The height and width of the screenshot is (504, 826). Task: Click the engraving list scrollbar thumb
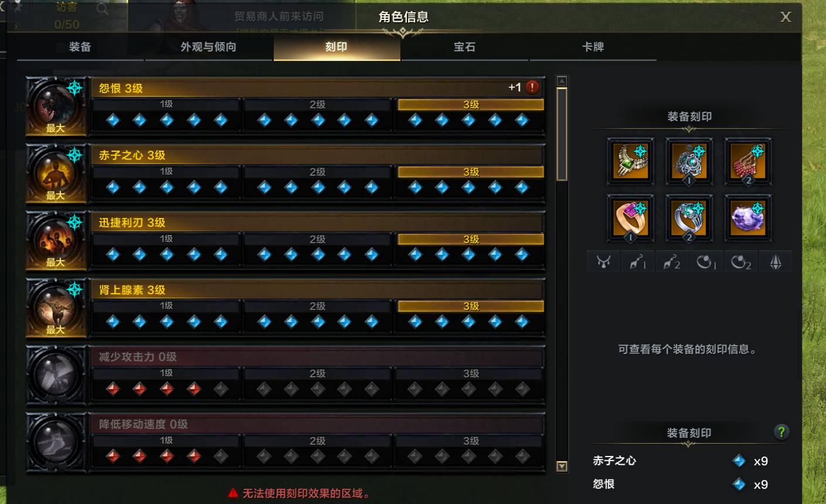pos(562,134)
